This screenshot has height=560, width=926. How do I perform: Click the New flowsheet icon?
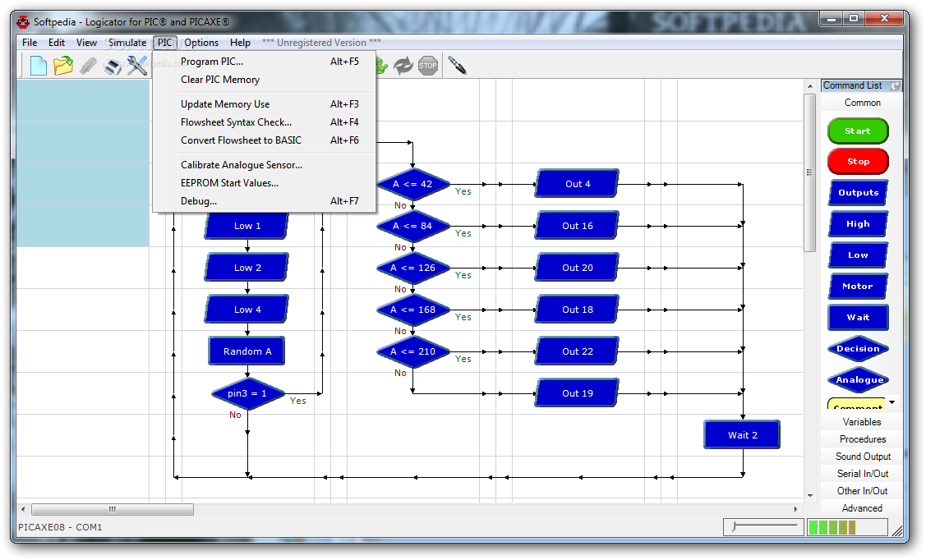click(39, 66)
